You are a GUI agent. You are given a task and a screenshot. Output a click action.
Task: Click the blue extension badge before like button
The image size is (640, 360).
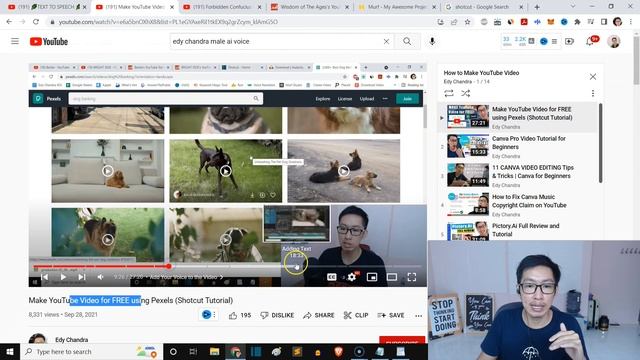click(x=207, y=315)
